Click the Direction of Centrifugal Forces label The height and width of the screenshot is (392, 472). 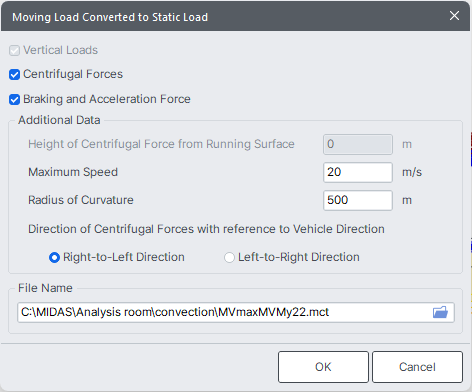pos(206,229)
